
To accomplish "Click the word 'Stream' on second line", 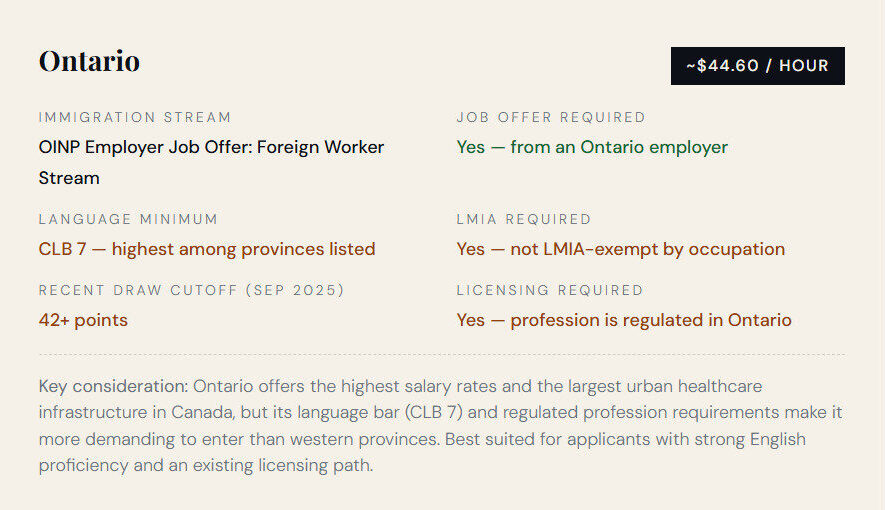I will click(x=69, y=178).
